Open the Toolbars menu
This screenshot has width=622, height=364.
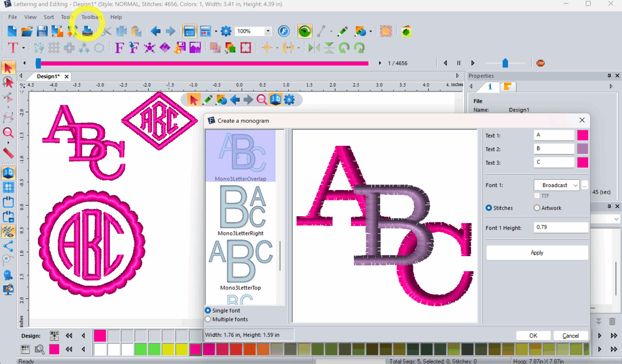pos(90,17)
